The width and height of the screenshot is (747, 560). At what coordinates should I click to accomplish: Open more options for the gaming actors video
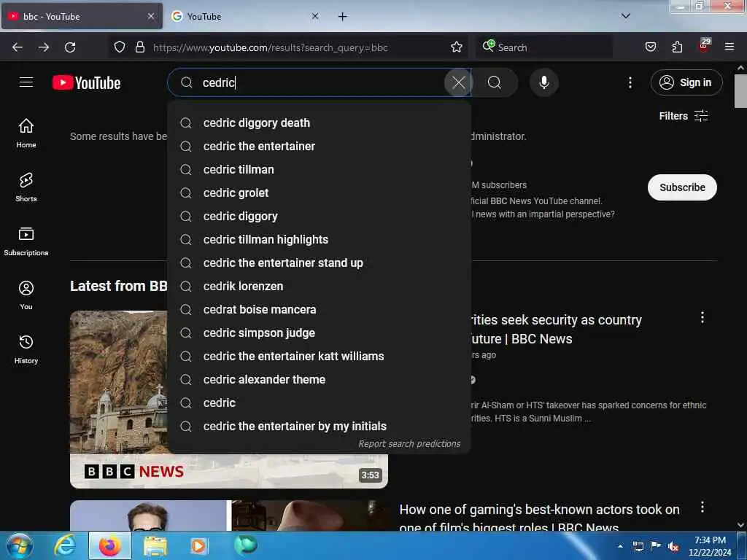click(703, 507)
